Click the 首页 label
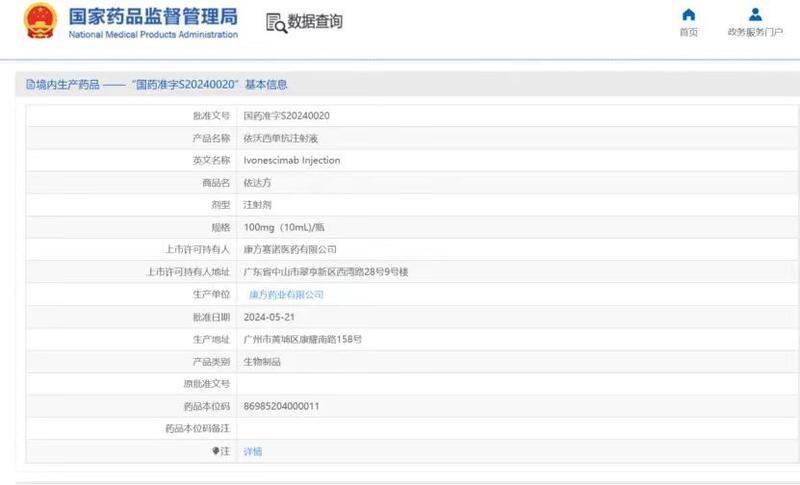 pyautogui.click(x=689, y=32)
